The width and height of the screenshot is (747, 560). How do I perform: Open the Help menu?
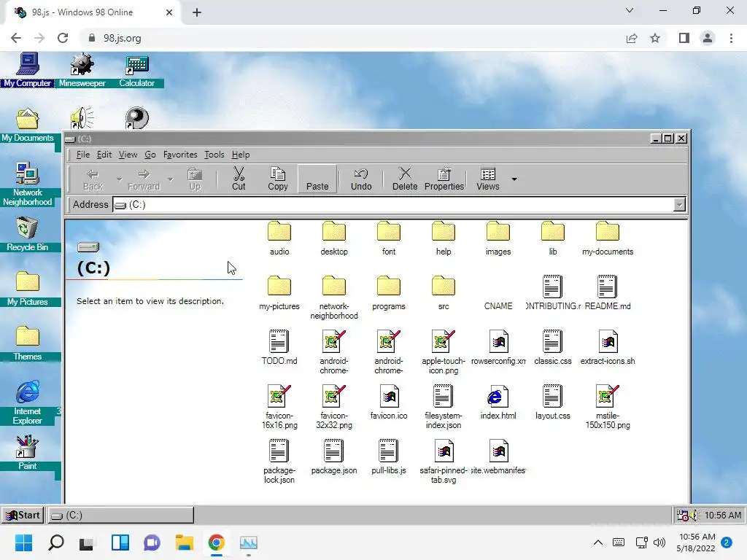(241, 155)
